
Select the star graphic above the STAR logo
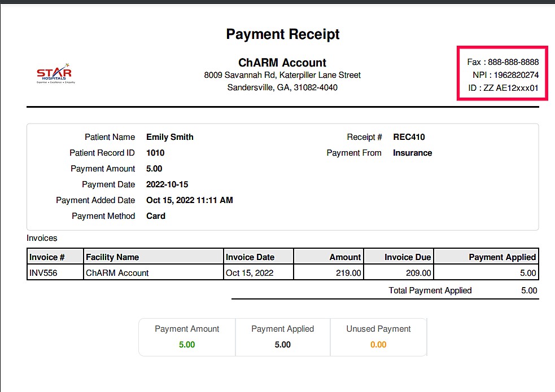(x=67, y=65)
